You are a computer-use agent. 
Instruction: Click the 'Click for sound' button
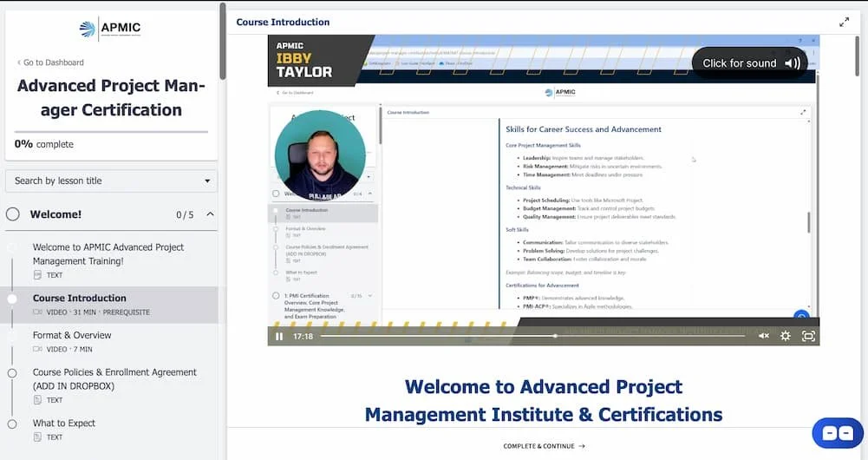tap(751, 63)
